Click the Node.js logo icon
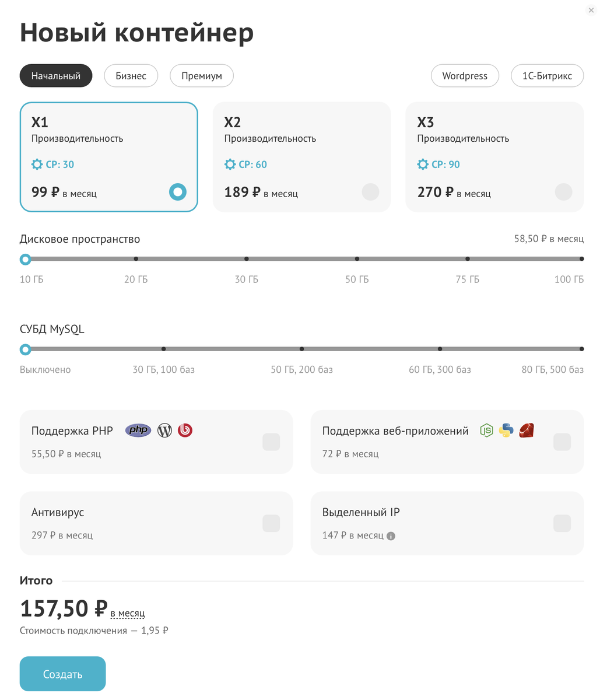 pyautogui.click(x=486, y=430)
